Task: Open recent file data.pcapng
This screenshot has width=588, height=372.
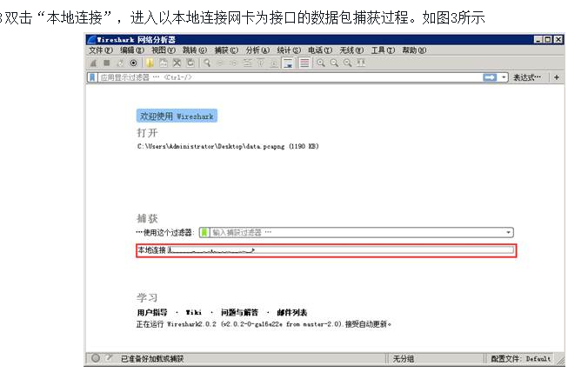Action: pos(228,146)
